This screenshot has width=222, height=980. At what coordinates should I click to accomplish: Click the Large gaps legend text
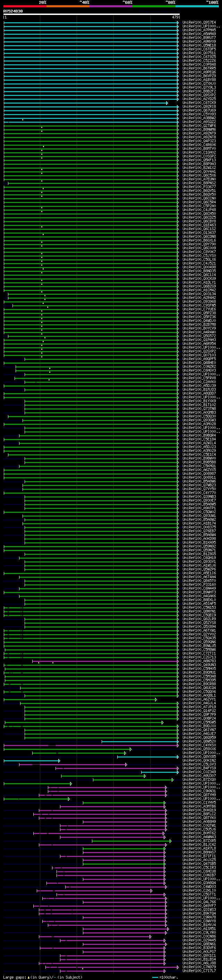click(x=43, y=977)
